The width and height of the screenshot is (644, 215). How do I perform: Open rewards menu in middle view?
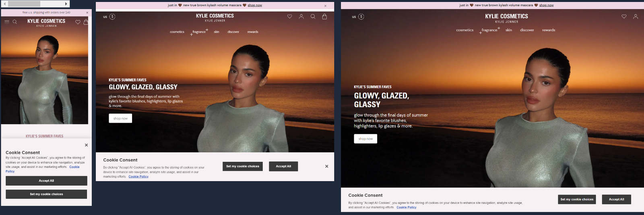(253, 32)
